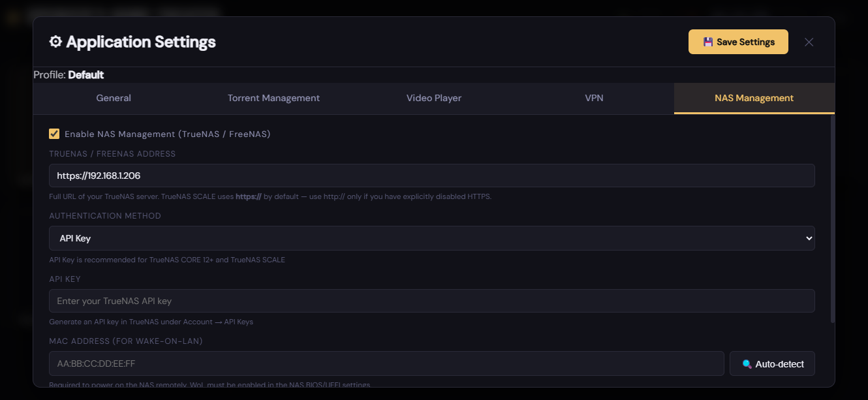Image resolution: width=868 pixels, height=400 pixels.
Task: Open the Authentication Method dropdown
Action: pyautogui.click(x=432, y=238)
